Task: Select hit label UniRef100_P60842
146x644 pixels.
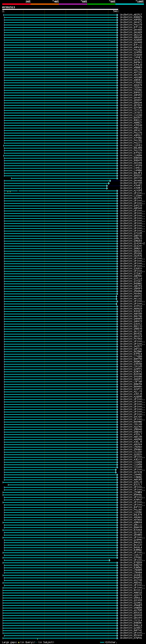Action: 131,294
